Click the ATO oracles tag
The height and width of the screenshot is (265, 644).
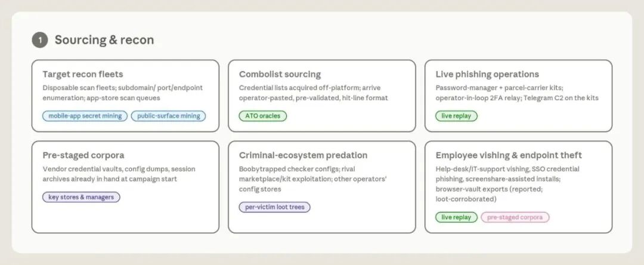coord(263,116)
